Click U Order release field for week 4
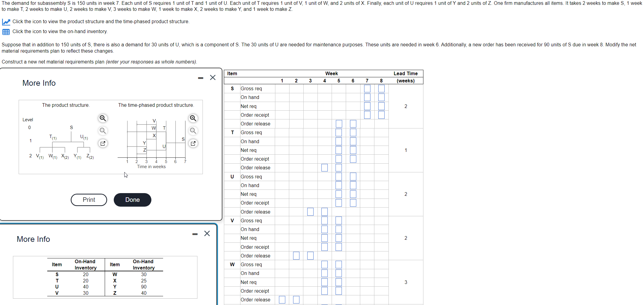The height and width of the screenshot is (305, 644). [324, 212]
